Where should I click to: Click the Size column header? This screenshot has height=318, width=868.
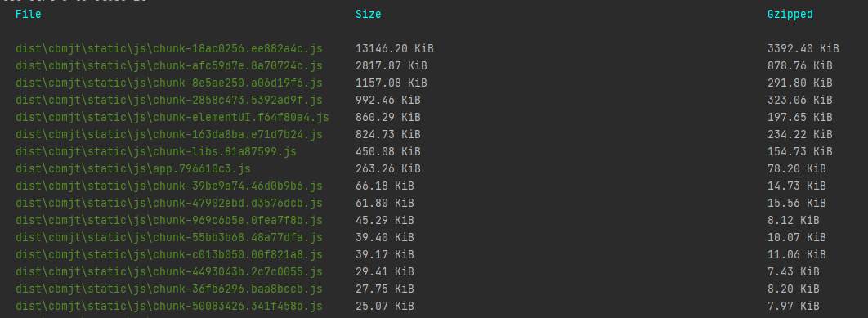pos(368,15)
